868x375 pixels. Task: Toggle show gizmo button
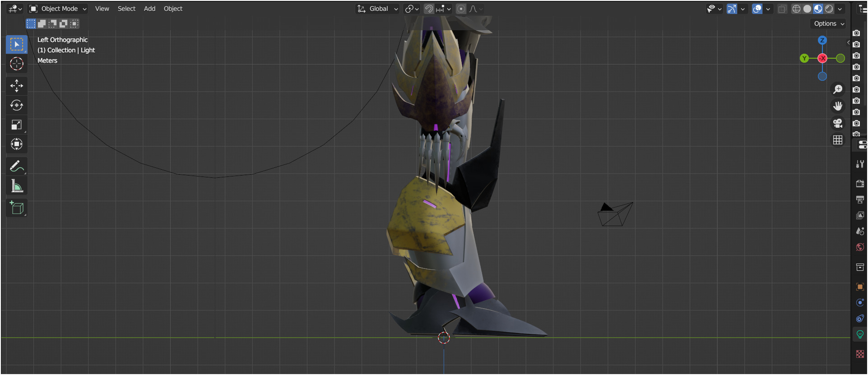[732, 9]
